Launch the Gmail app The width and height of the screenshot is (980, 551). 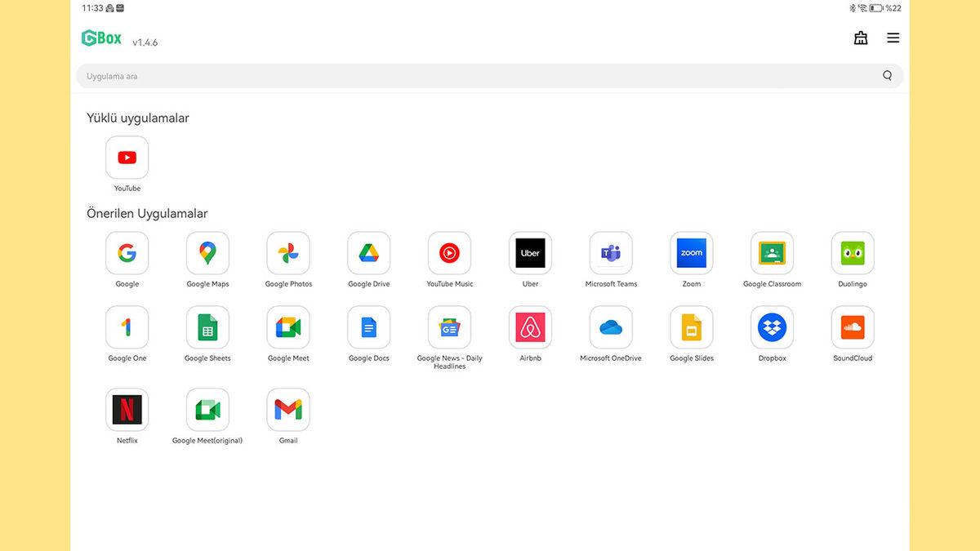[x=288, y=410]
